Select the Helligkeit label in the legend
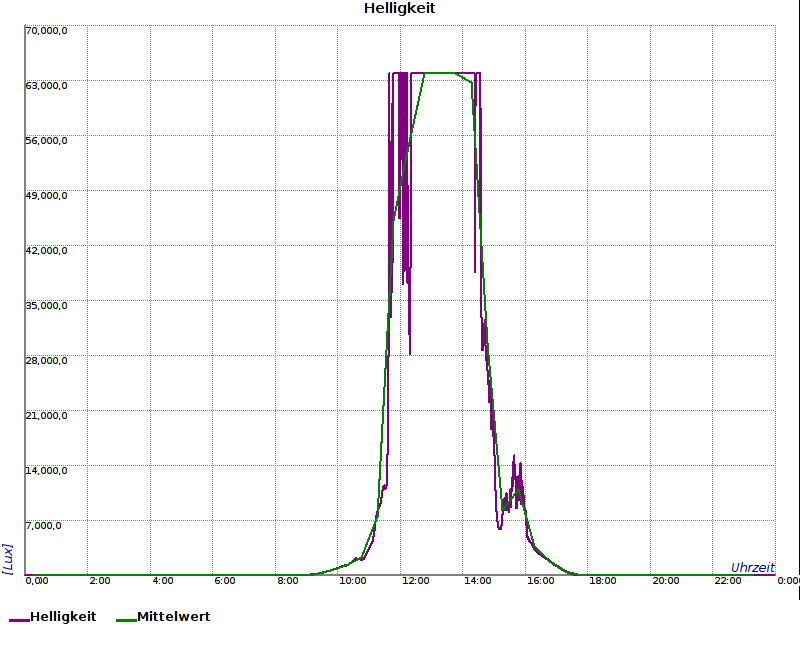The height and width of the screenshot is (650, 800). point(63,617)
